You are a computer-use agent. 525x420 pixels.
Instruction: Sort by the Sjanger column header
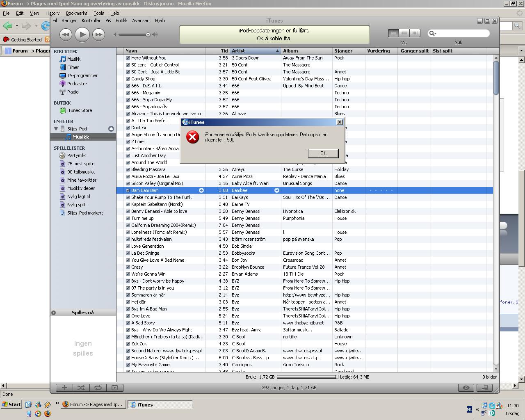coord(349,51)
